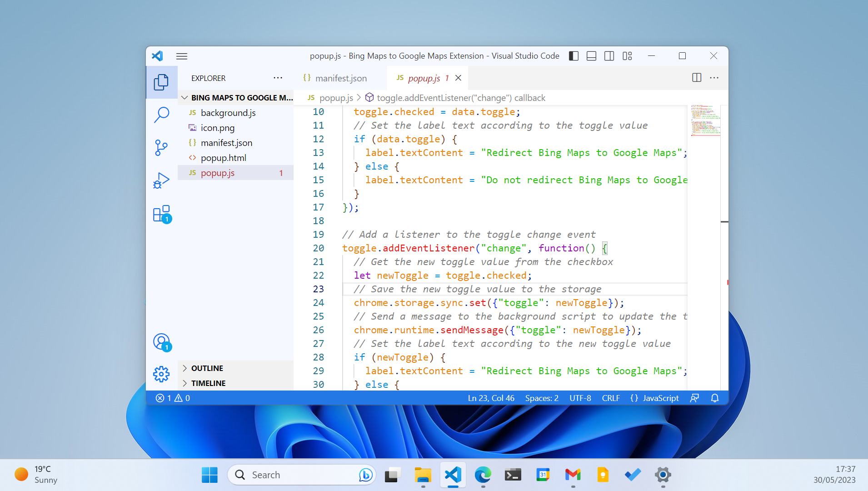
Task: Open the Search view in activity bar
Action: 161,115
